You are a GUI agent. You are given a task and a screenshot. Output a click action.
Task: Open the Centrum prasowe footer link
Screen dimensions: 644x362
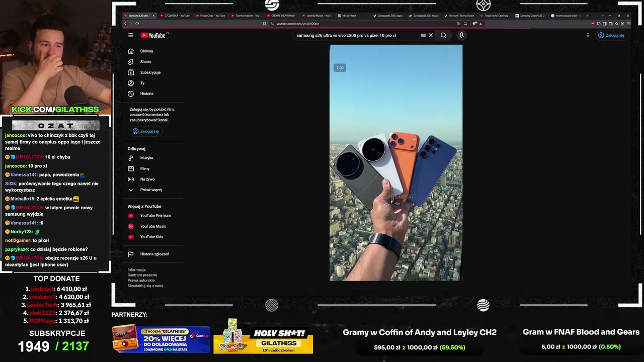[x=142, y=275]
